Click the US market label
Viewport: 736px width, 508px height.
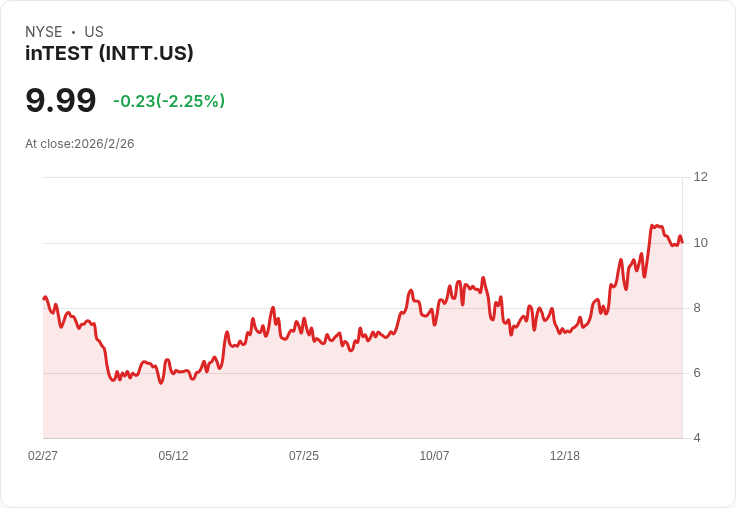coord(94,32)
